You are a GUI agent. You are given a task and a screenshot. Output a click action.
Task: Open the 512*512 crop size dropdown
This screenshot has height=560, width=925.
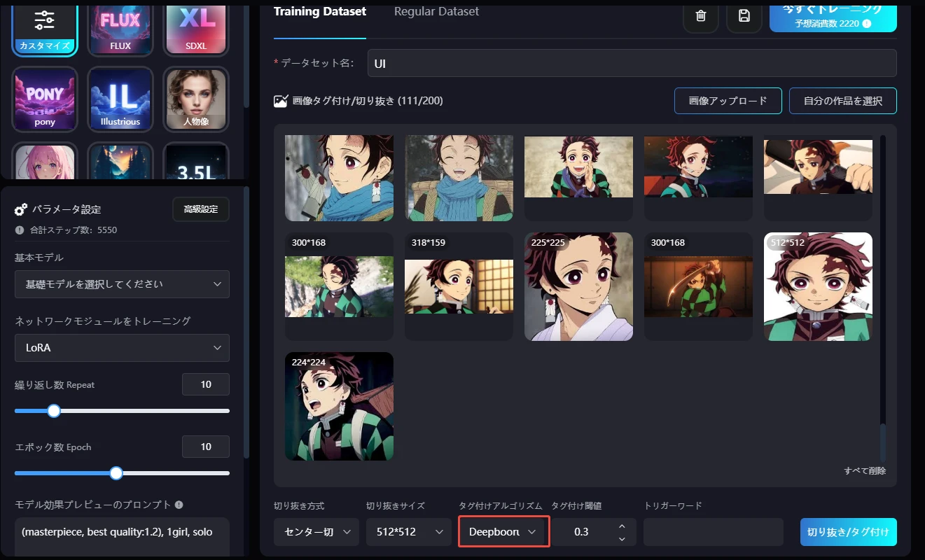coord(410,532)
